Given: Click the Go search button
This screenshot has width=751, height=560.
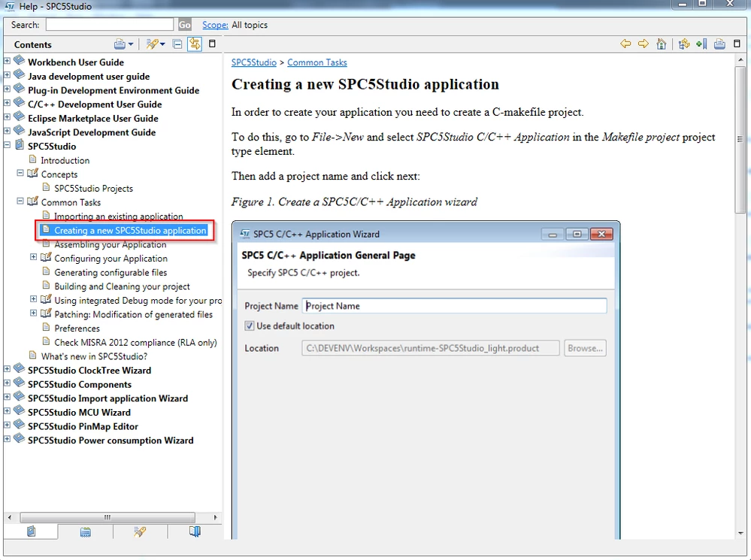Looking at the screenshot, I should coord(184,25).
